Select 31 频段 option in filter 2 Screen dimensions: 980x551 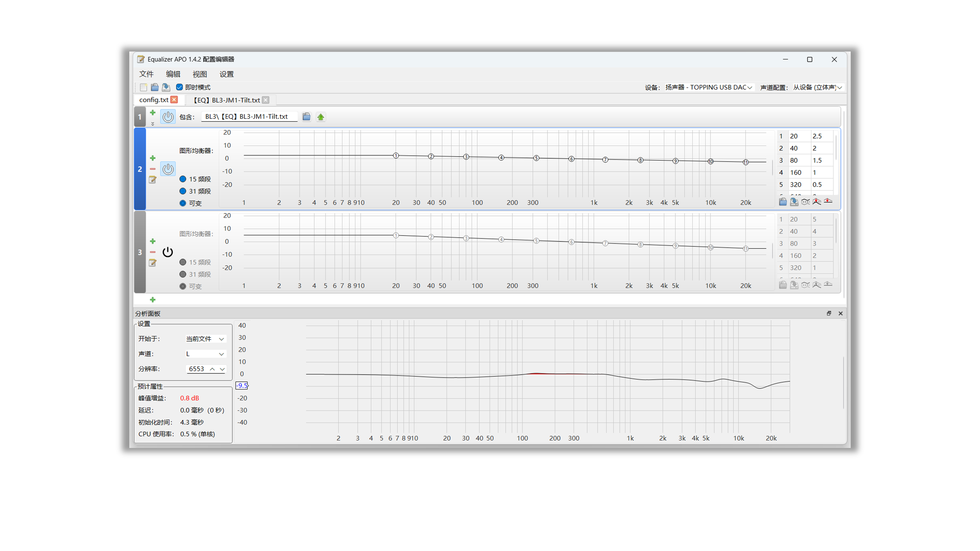[x=183, y=191]
